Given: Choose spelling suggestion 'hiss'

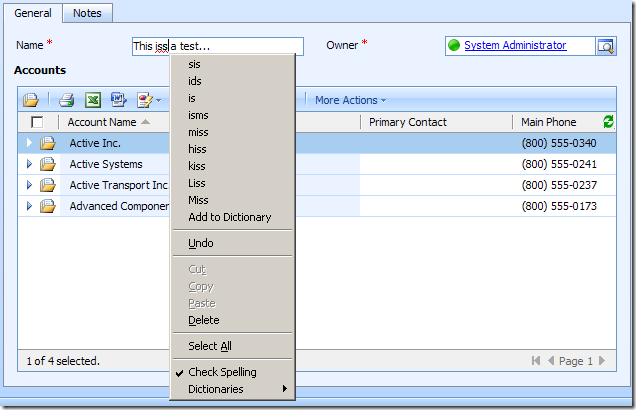Looking at the screenshot, I should tap(233, 150).
